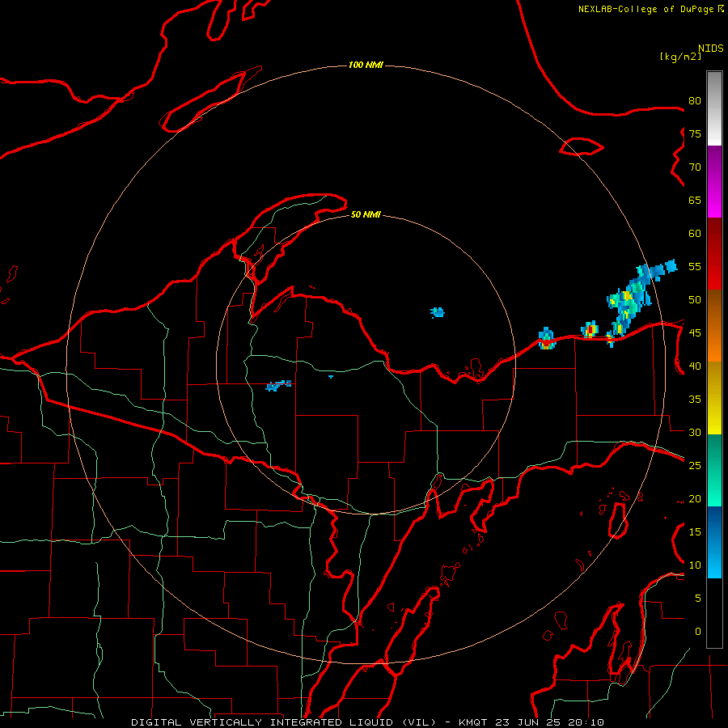Image resolution: width=728 pixels, height=728 pixels.
Task: Click the yellow segment of the color bar
Action: 714,398
